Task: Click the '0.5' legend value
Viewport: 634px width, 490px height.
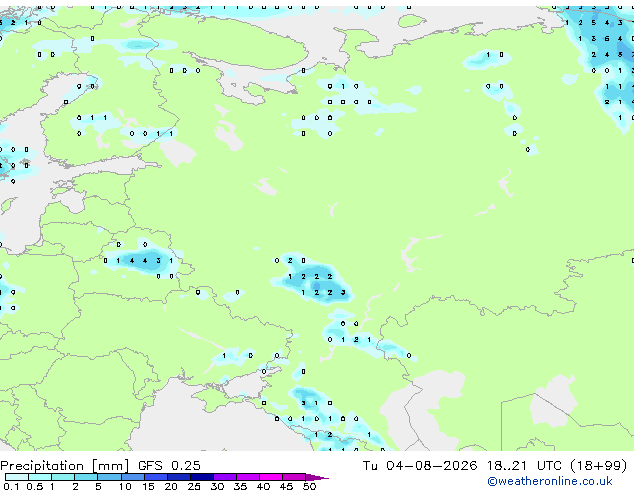Action: pos(34,486)
